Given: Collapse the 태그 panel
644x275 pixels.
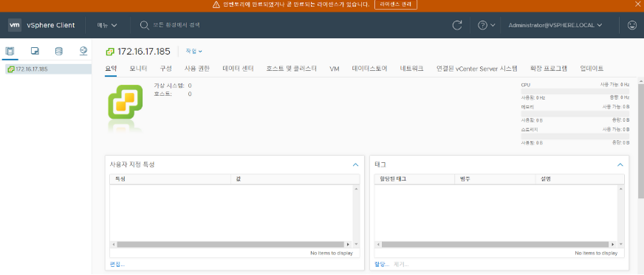Looking at the screenshot, I should (x=620, y=164).
